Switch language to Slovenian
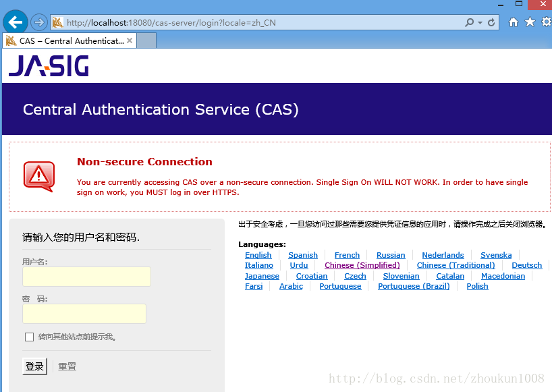552x392 pixels. pos(401,276)
